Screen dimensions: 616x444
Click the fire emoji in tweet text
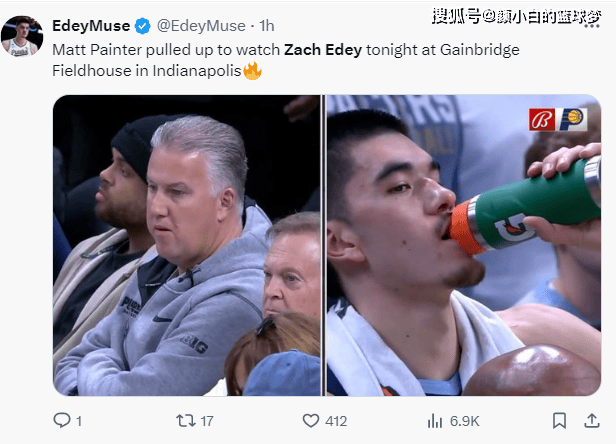coord(253,71)
